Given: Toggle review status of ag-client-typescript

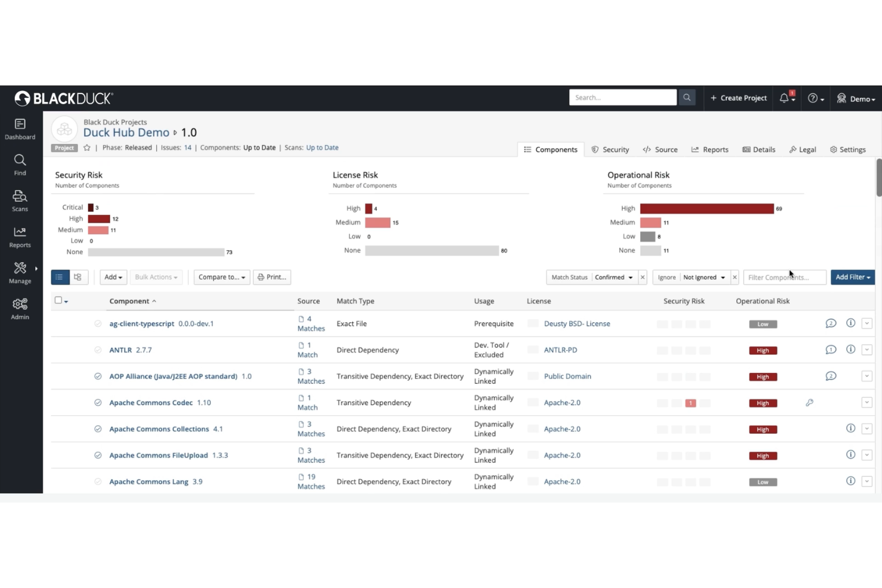Looking at the screenshot, I should pyautogui.click(x=98, y=323).
